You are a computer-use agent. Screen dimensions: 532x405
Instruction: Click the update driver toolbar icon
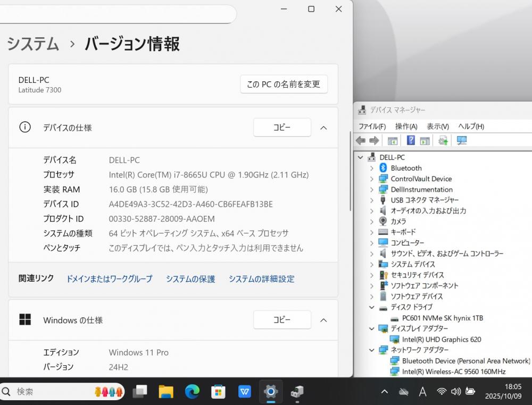click(x=443, y=140)
